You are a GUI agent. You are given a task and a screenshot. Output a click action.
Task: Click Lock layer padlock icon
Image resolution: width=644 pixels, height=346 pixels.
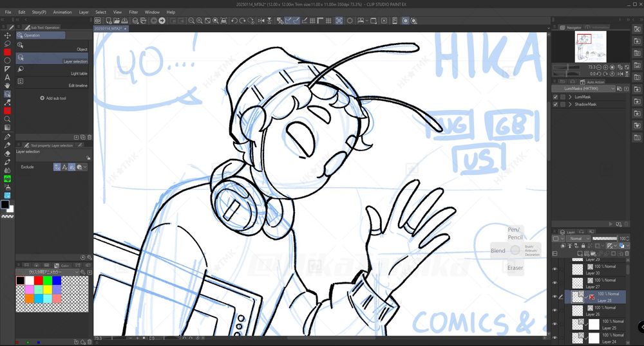(583, 246)
